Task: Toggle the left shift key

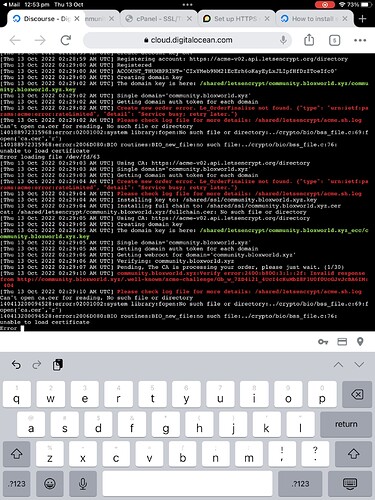Action: 17,454
